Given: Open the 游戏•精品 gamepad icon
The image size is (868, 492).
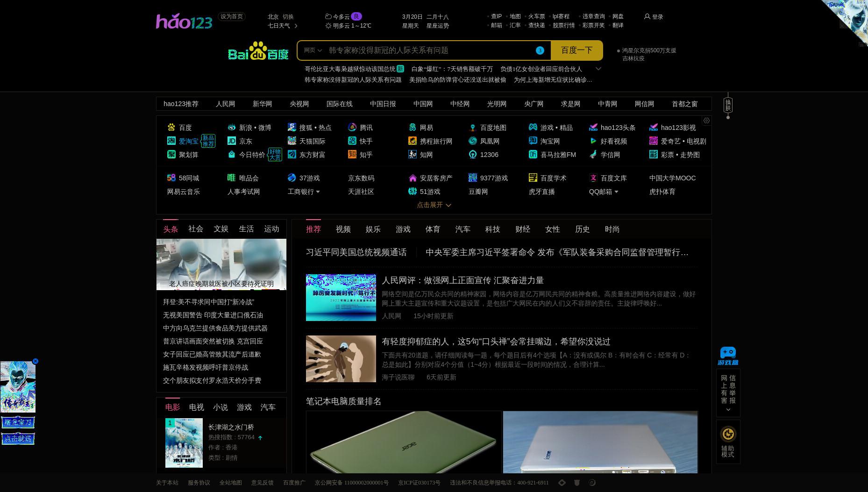Looking at the screenshot, I should (533, 127).
